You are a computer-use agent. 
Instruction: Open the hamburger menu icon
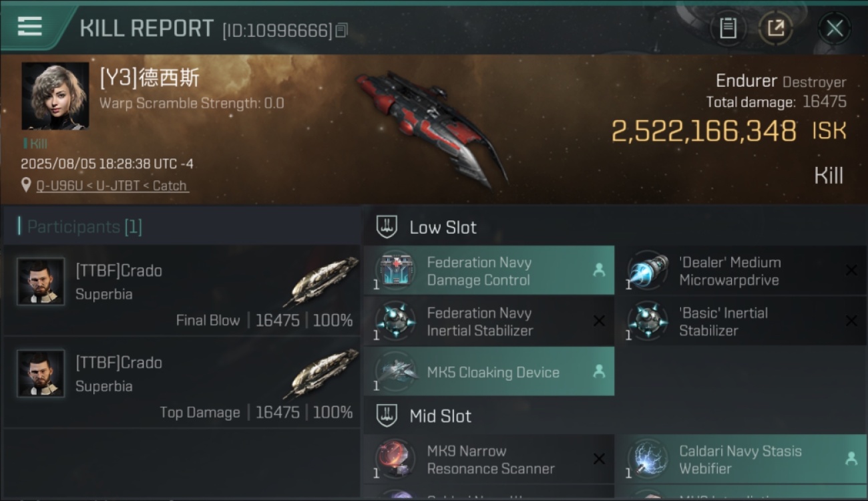[x=30, y=27]
